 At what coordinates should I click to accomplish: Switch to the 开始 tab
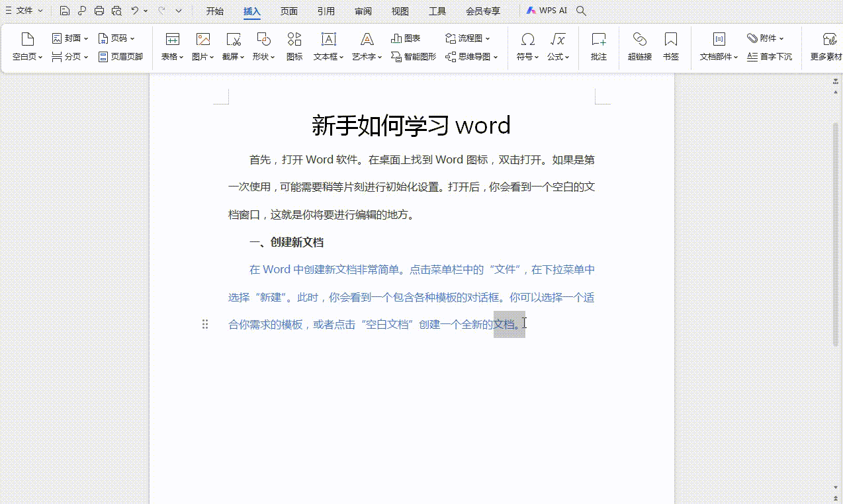(215, 11)
